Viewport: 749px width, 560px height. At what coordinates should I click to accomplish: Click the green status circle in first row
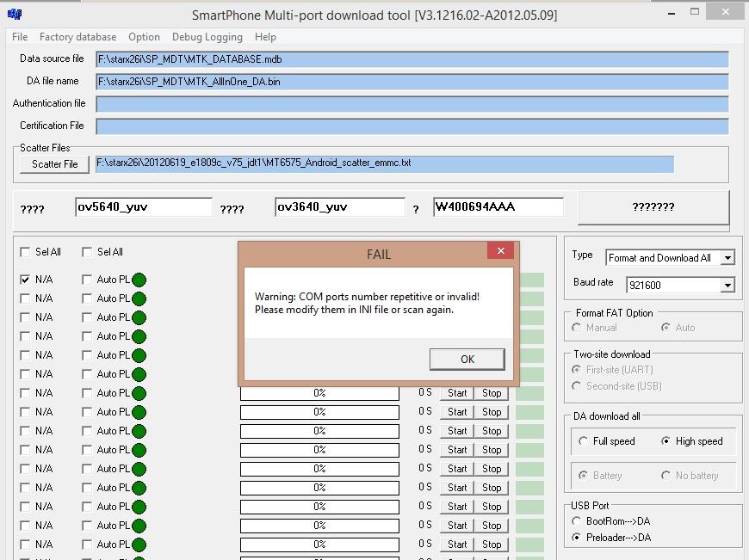click(x=139, y=280)
